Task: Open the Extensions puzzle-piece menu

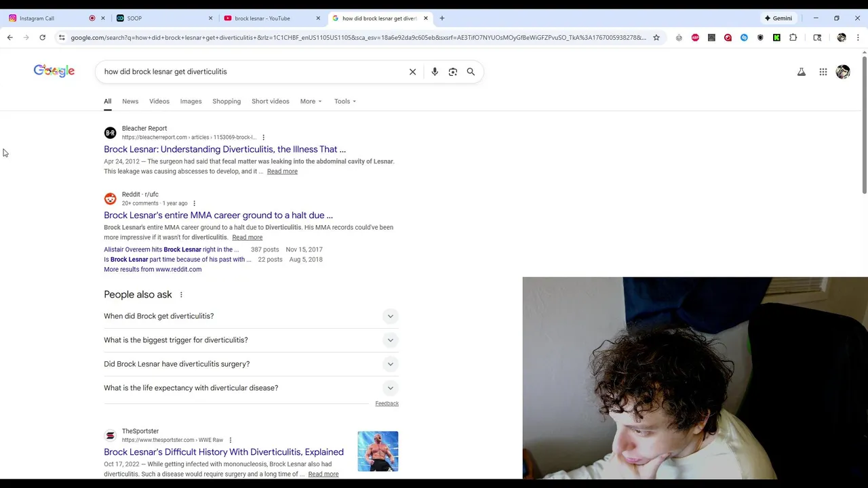Action: pyautogui.click(x=793, y=37)
